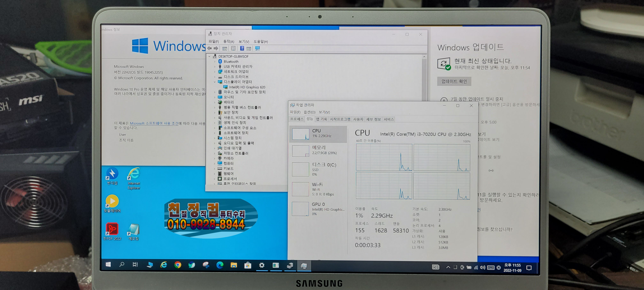Switch to the 시작프로그램 tab

[340, 119]
